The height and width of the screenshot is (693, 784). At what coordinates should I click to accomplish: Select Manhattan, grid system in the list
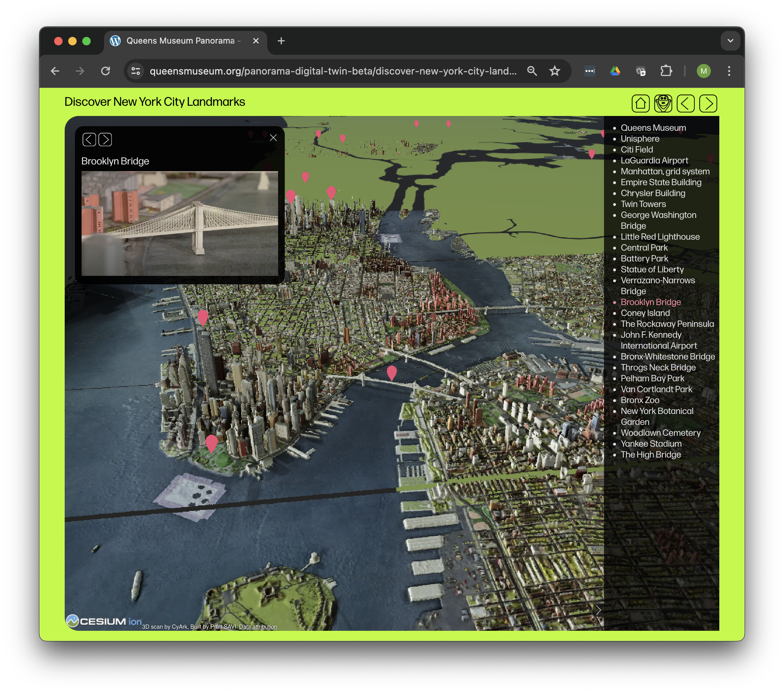(665, 171)
